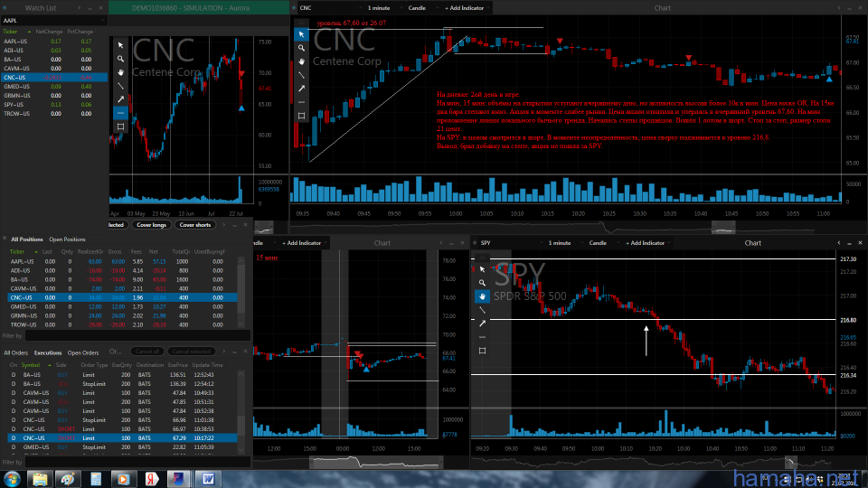Viewport: 868px width, 488px height.
Task: Open Candle type dropdown in SPY chart
Action: coord(602,243)
